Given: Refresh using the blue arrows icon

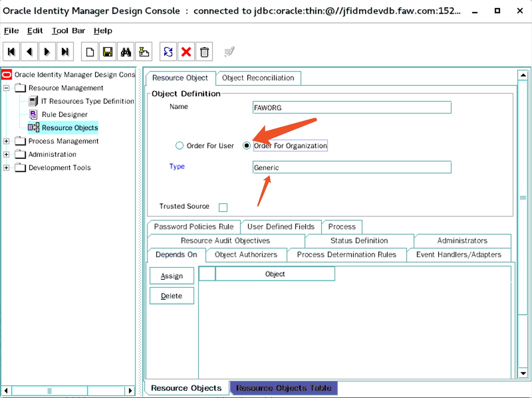Looking at the screenshot, I should [x=168, y=52].
